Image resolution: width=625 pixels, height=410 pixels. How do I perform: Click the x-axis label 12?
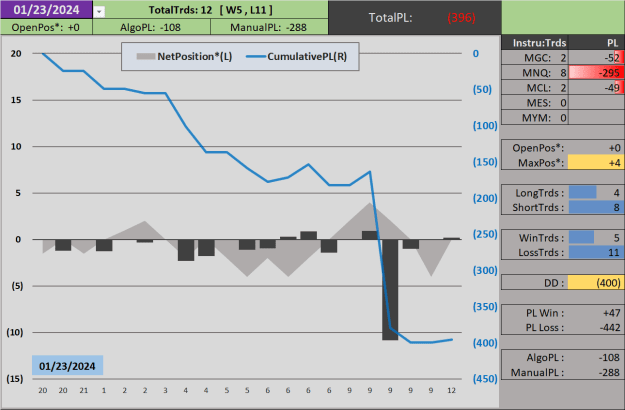pyautogui.click(x=451, y=391)
